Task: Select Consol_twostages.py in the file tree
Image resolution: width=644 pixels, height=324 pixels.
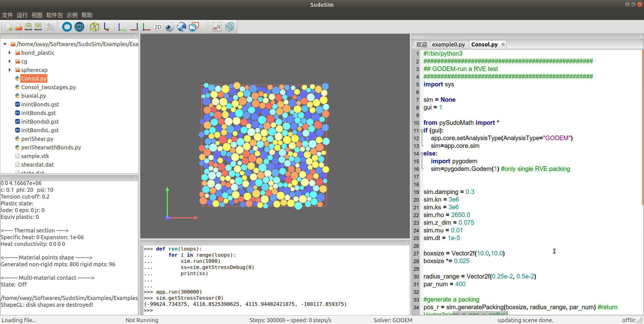Action: [48, 87]
